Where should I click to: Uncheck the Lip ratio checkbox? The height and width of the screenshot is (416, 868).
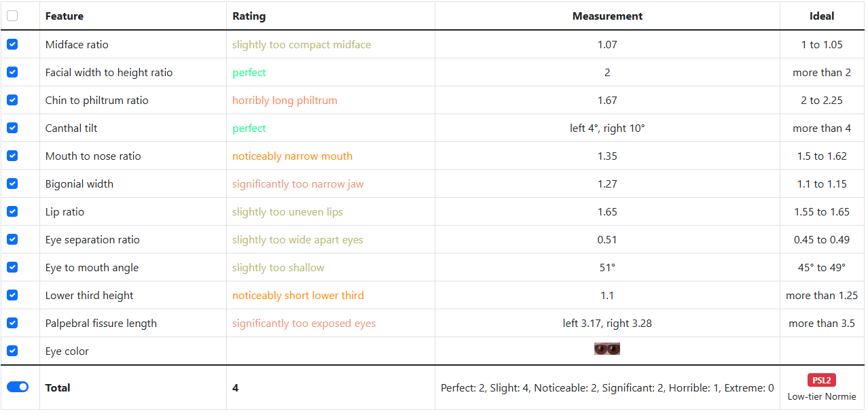(12, 211)
